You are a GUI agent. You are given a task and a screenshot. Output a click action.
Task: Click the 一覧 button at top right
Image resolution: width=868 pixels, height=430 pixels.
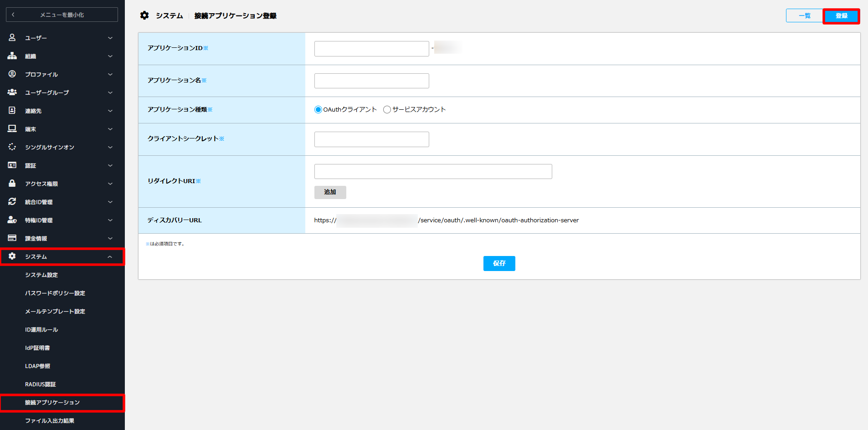[x=805, y=16]
